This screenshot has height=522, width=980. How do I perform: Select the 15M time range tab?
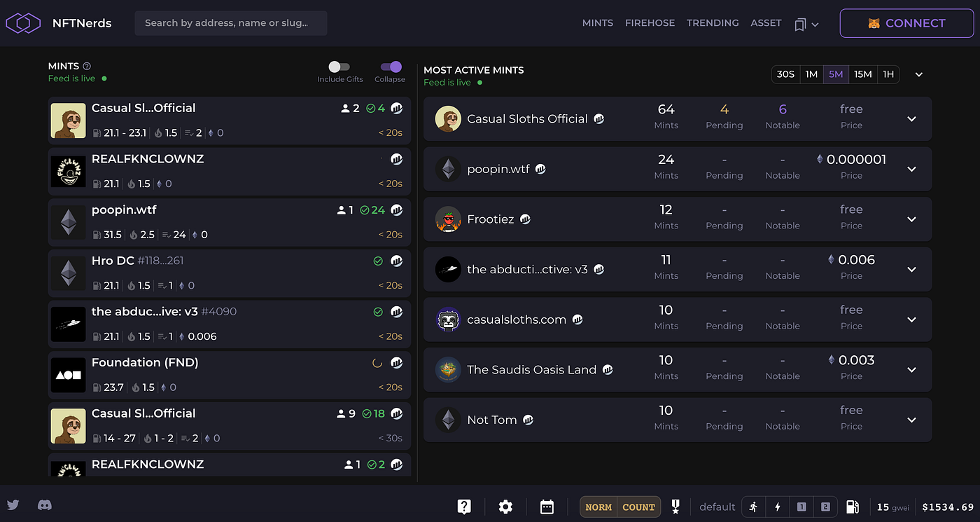[x=862, y=74]
